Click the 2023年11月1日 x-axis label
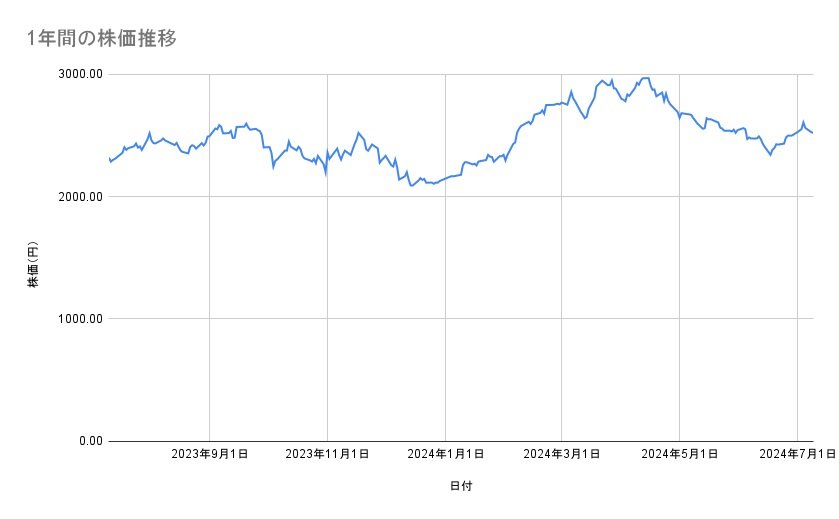This screenshot has width=839, height=519. point(327,454)
